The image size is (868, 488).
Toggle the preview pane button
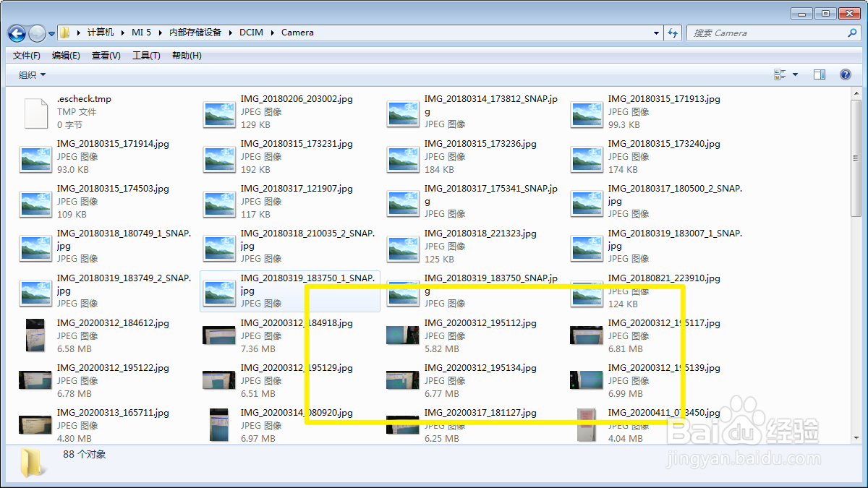pos(820,74)
